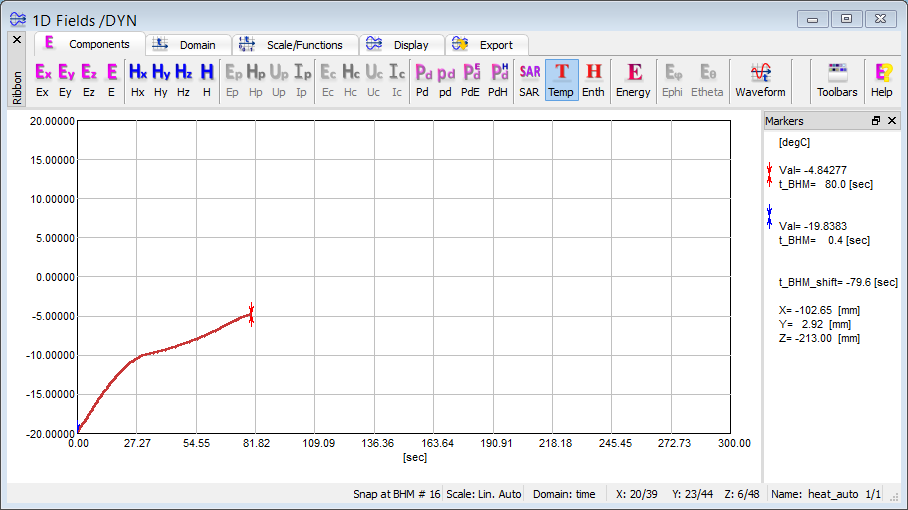Toggle the active Temp display button
908x510 pixels.
[x=561, y=79]
